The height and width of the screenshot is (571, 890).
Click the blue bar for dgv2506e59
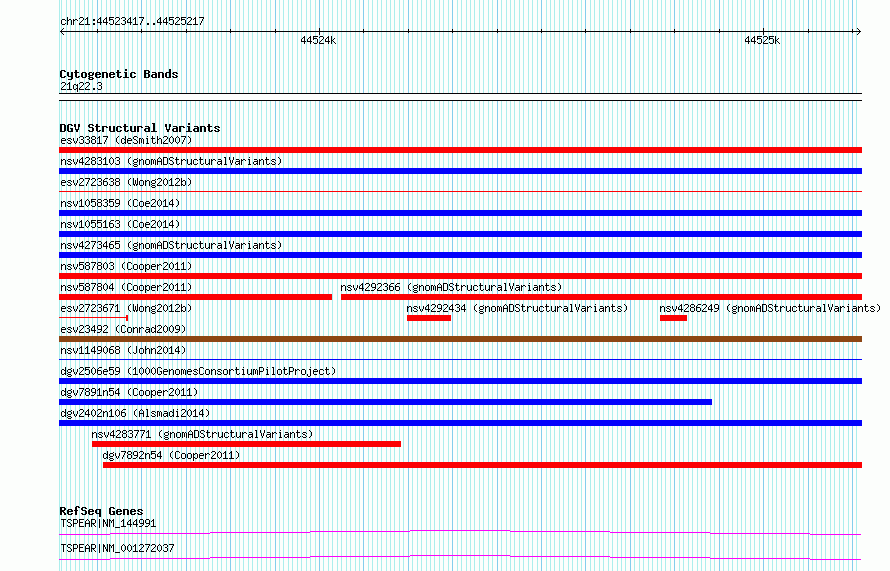click(460, 381)
